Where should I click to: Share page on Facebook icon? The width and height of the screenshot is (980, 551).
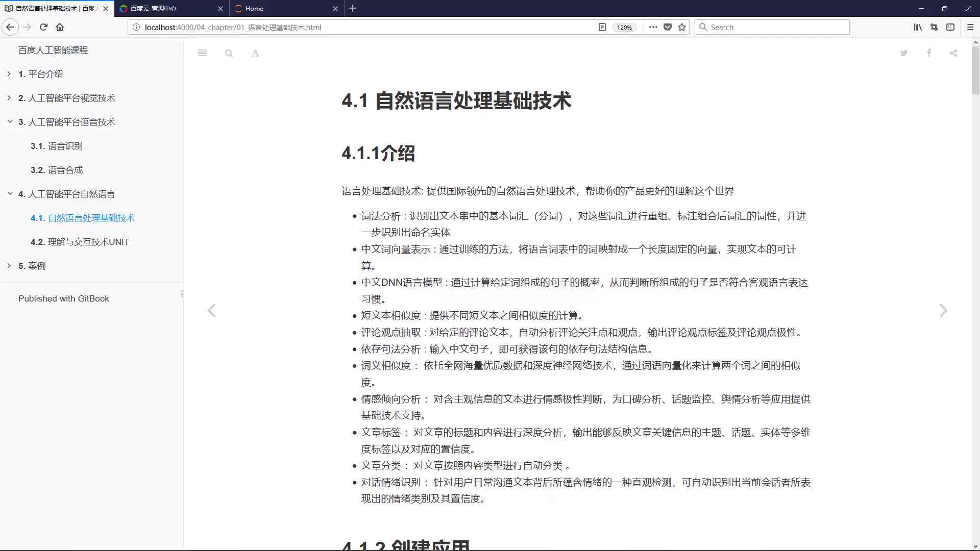(x=929, y=53)
